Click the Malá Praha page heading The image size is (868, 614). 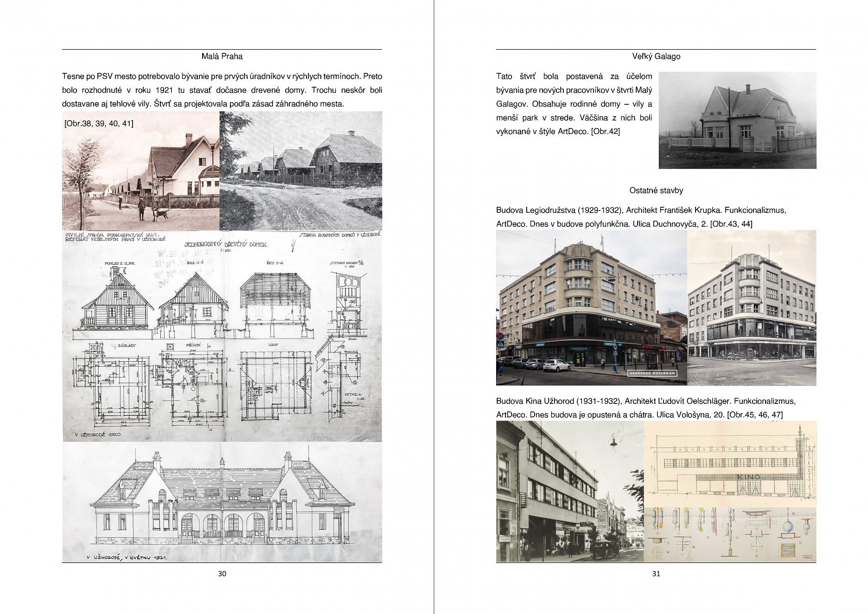tap(222, 57)
